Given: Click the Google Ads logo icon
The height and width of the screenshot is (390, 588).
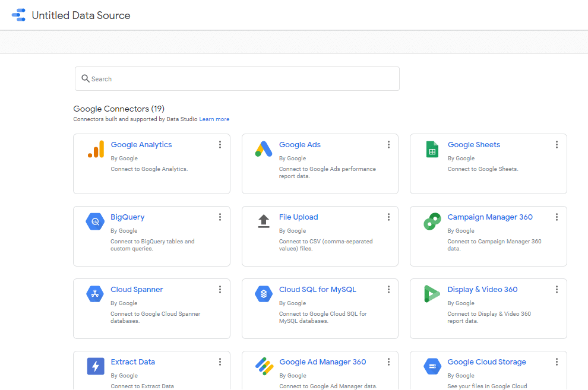Looking at the screenshot, I should click(x=264, y=149).
